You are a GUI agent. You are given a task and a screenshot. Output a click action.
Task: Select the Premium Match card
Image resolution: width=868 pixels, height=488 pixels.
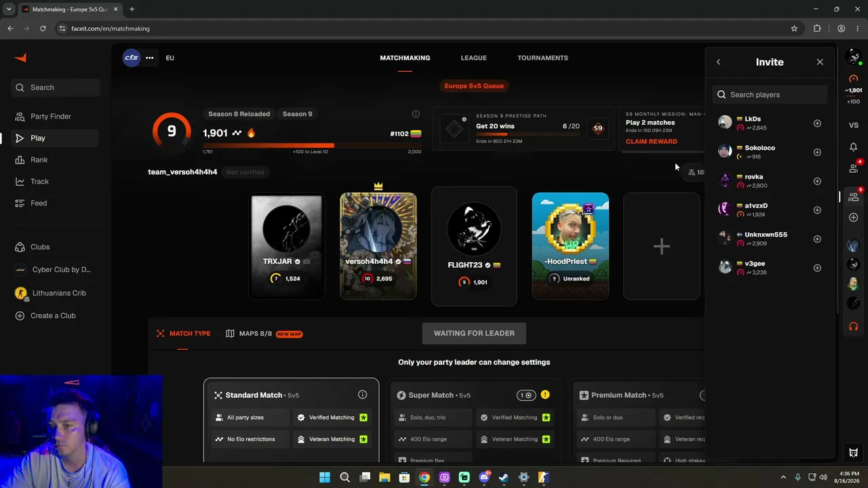(x=637, y=420)
